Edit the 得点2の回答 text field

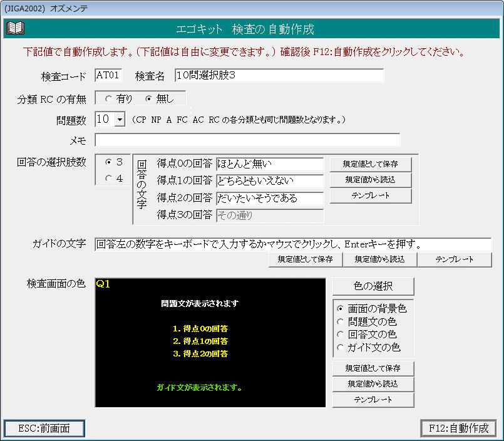tap(270, 199)
